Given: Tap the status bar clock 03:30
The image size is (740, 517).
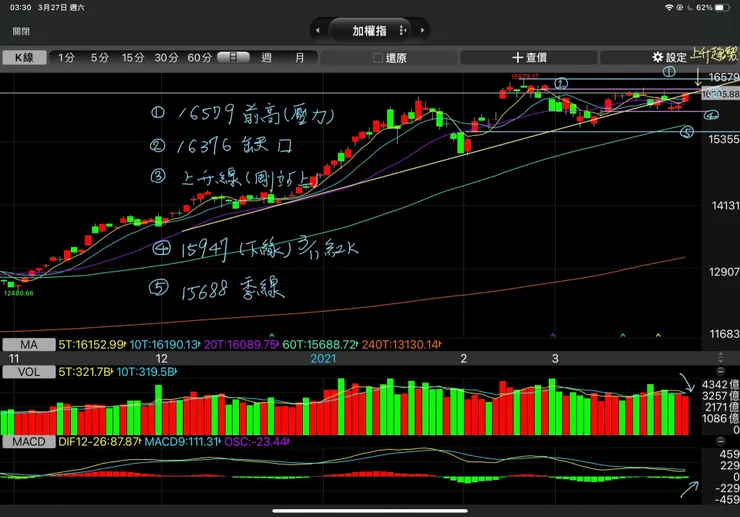Looking at the screenshot, I should (20, 8).
